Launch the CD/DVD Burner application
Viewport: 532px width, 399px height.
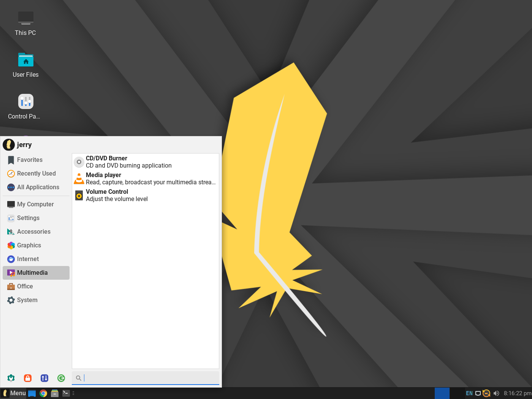(x=145, y=162)
